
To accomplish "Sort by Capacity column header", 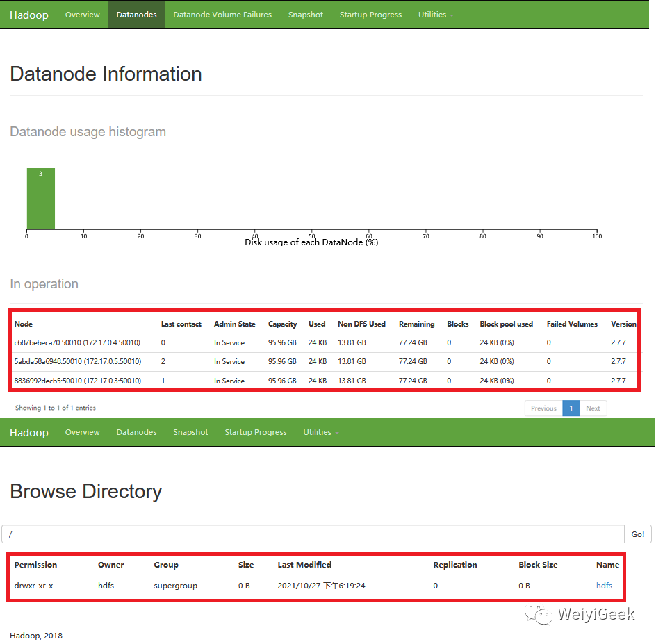I will pos(282,324).
